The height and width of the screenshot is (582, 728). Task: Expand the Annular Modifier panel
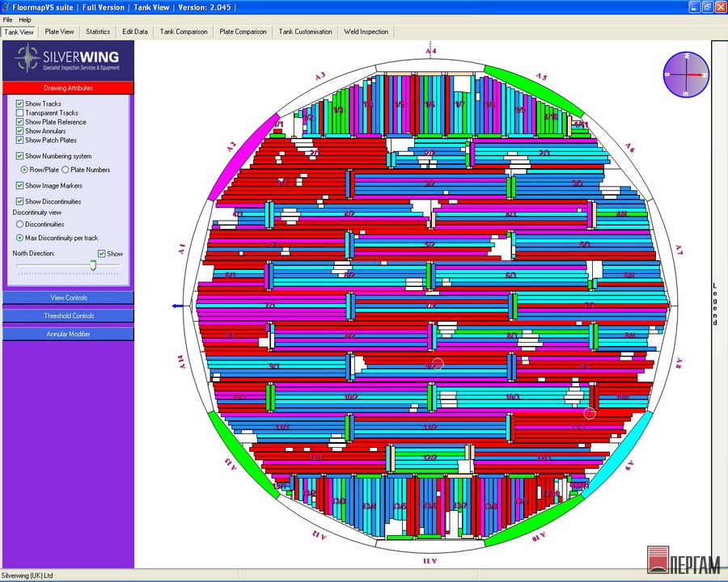point(68,334)
